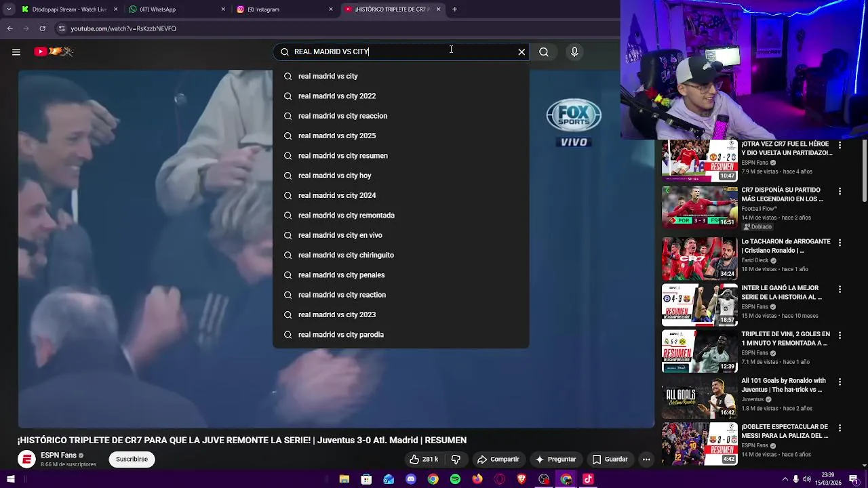Switch to the (9) Instagram tab
Screen dimensions: 868x488
coord(285,9)
